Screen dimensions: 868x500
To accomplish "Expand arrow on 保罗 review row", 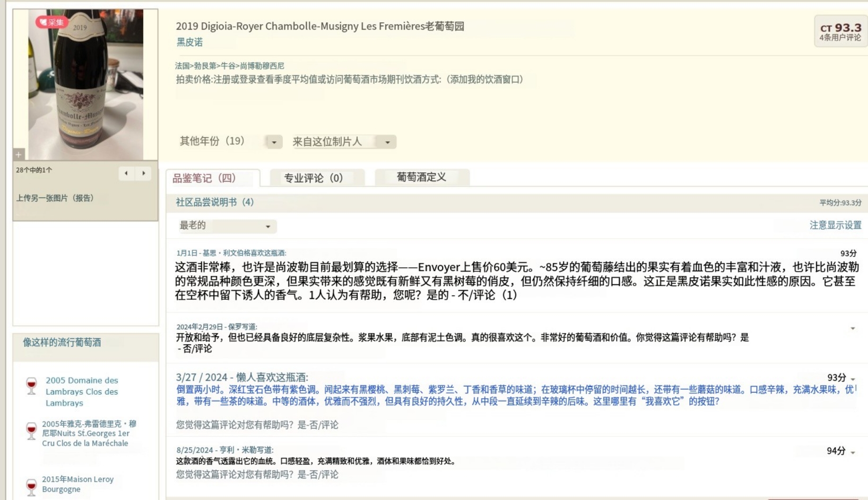I will [x=853, y=328].
